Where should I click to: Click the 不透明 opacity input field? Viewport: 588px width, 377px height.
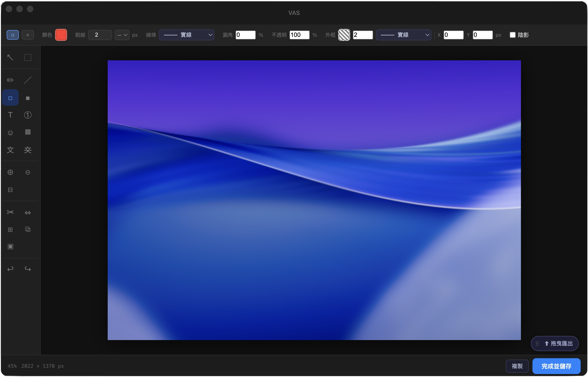[299, 35]
